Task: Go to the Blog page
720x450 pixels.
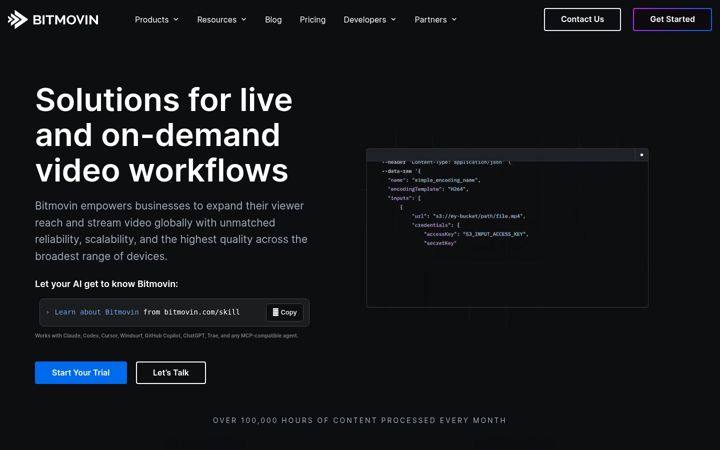Action: [273, 19]
